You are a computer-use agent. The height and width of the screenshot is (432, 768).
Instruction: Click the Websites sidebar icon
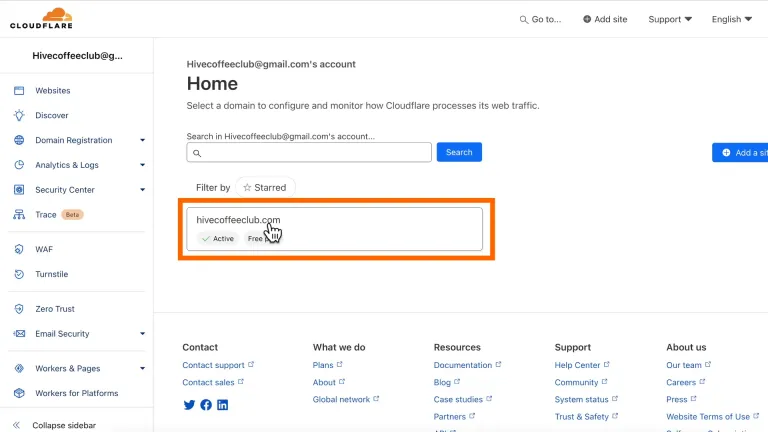(x=19, y=90)
